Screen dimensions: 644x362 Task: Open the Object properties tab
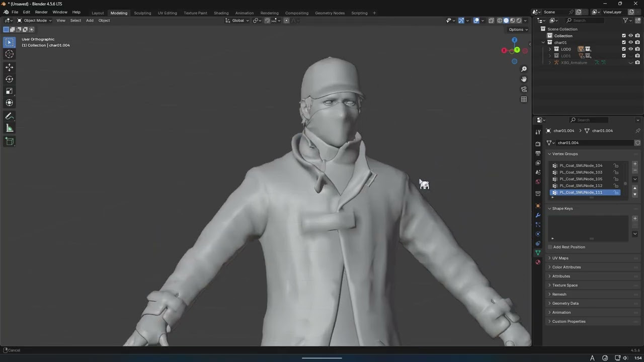point(538,206)
